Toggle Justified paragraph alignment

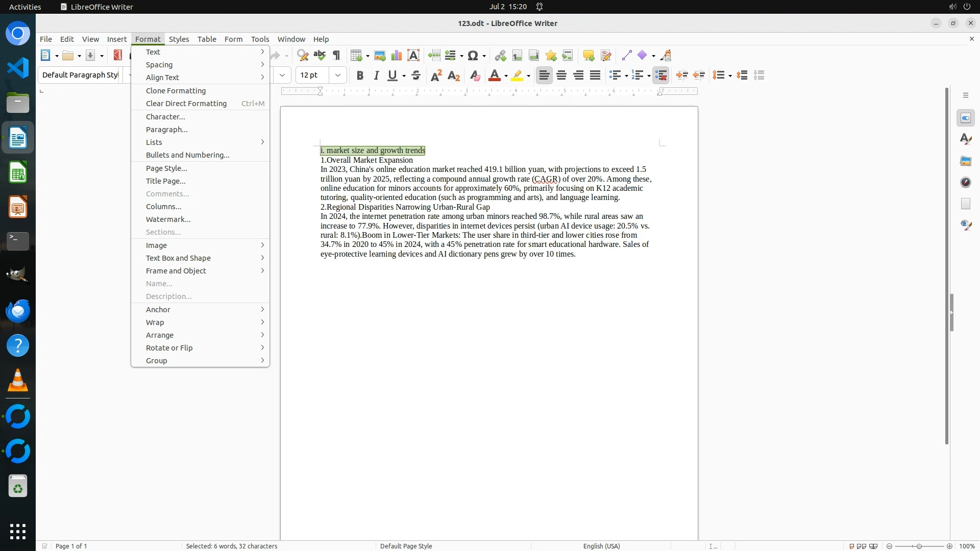pos(595,76)
